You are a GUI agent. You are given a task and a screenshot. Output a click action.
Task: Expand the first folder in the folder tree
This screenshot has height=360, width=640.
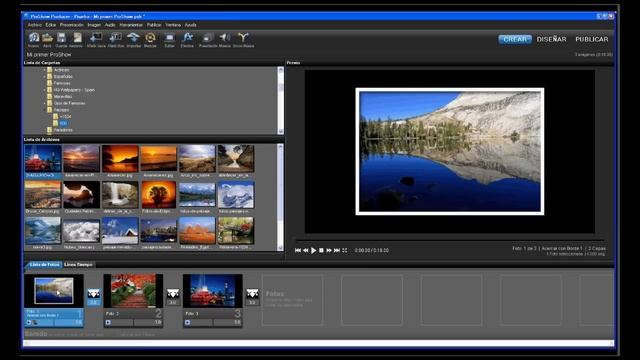pos(44,70)
